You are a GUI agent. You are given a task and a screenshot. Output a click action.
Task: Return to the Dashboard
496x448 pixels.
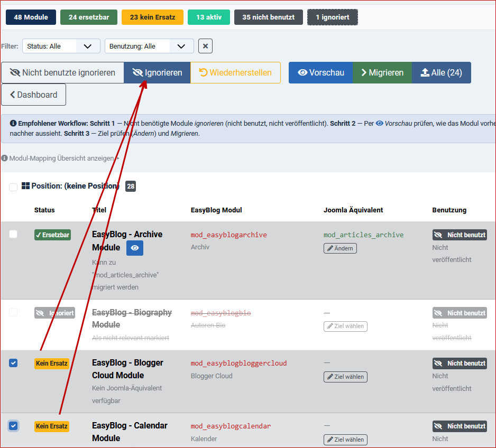click(x=33, y=95)
